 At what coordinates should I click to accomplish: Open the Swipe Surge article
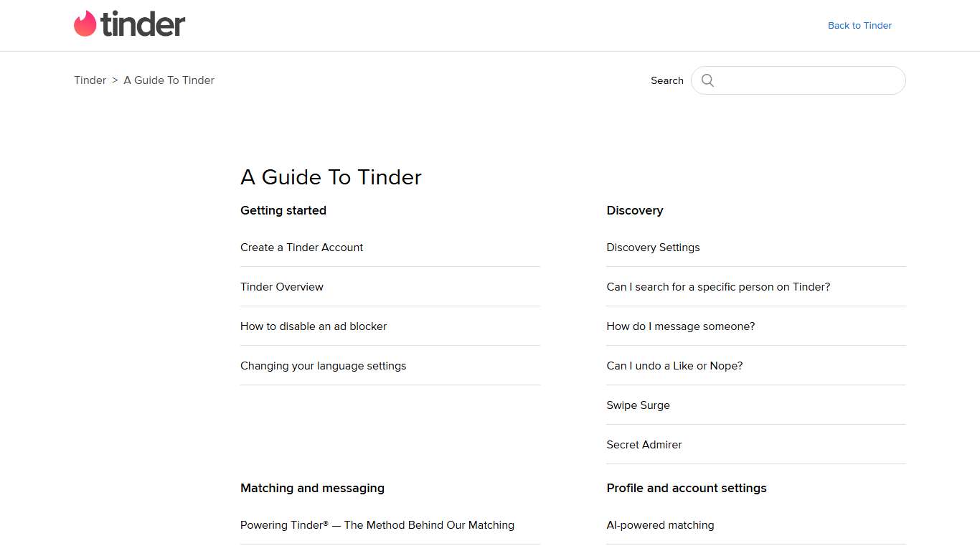[638, 405]
